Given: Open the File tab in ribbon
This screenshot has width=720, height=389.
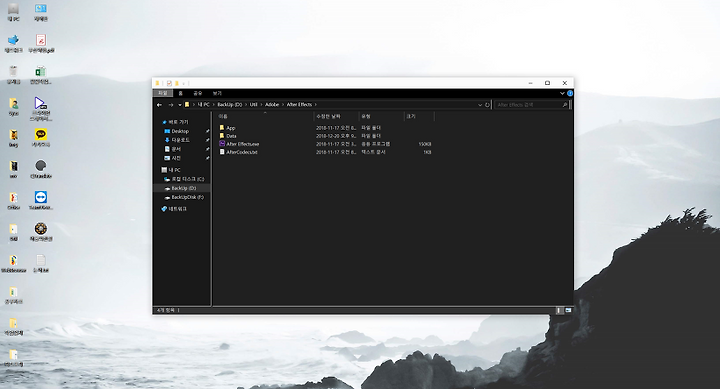Looking at the screenshot, I should 163,93.
